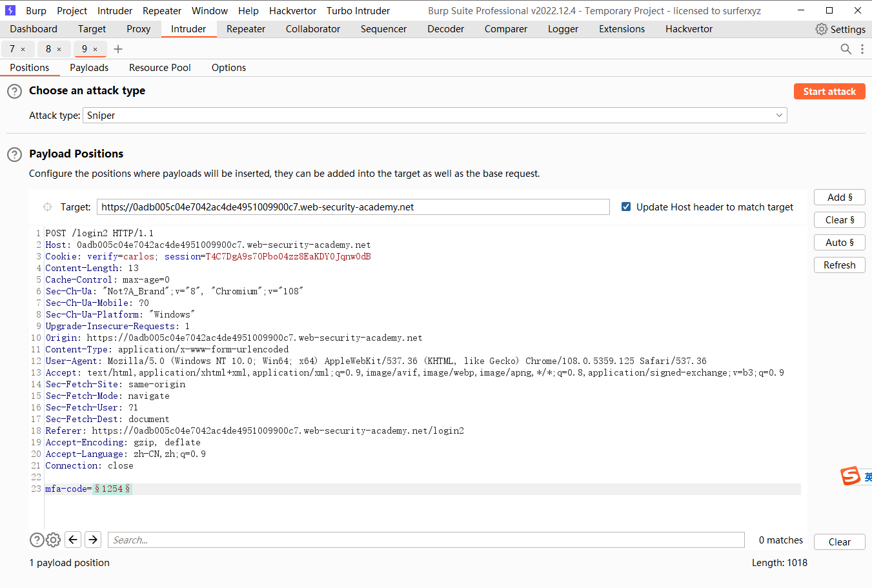Switch to the Extensions tab
This screenshot has height=588, width=872.
tap(622, 29)
